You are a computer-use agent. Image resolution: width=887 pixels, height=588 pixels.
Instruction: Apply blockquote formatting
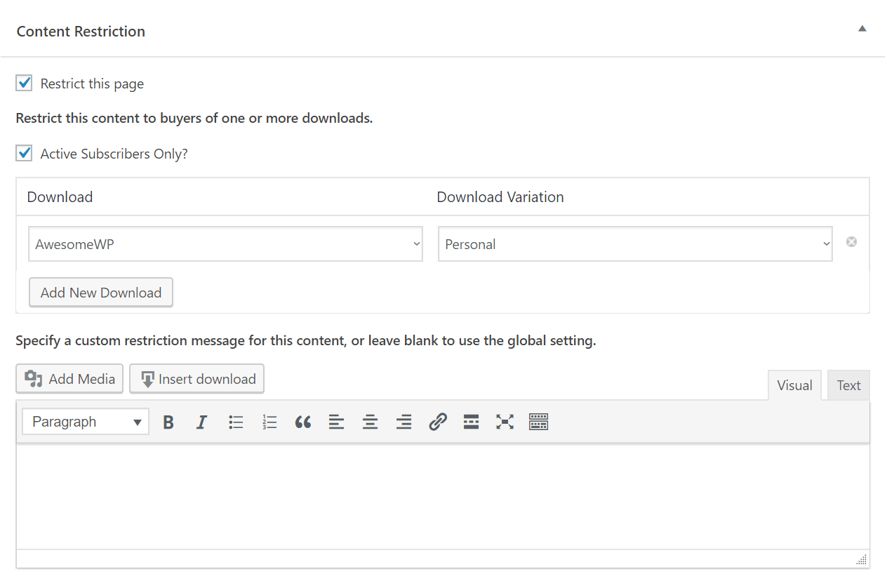point(303,422)
